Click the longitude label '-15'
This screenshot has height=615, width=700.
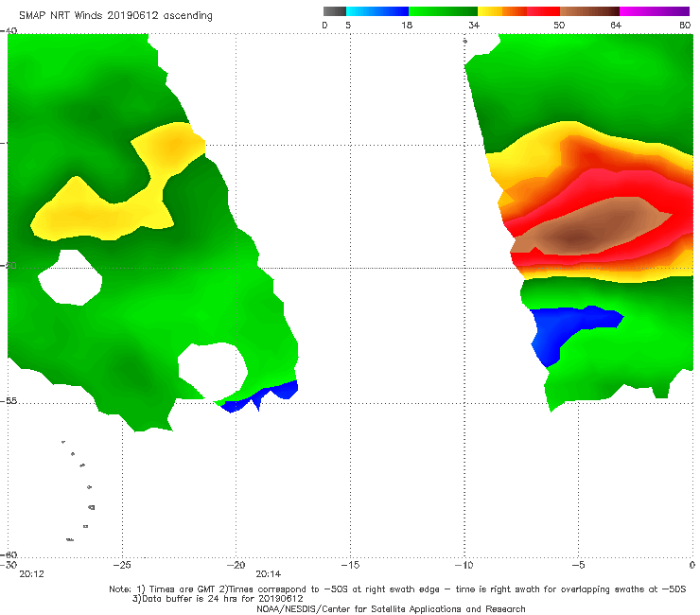tap(350, 565)
